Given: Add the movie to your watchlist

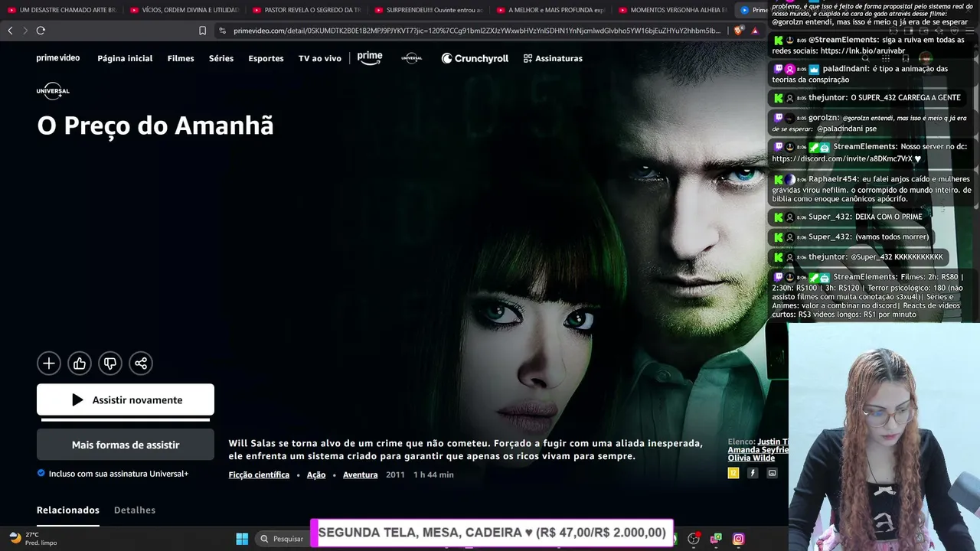Looking at the screenshot, I should click(49, 364).
